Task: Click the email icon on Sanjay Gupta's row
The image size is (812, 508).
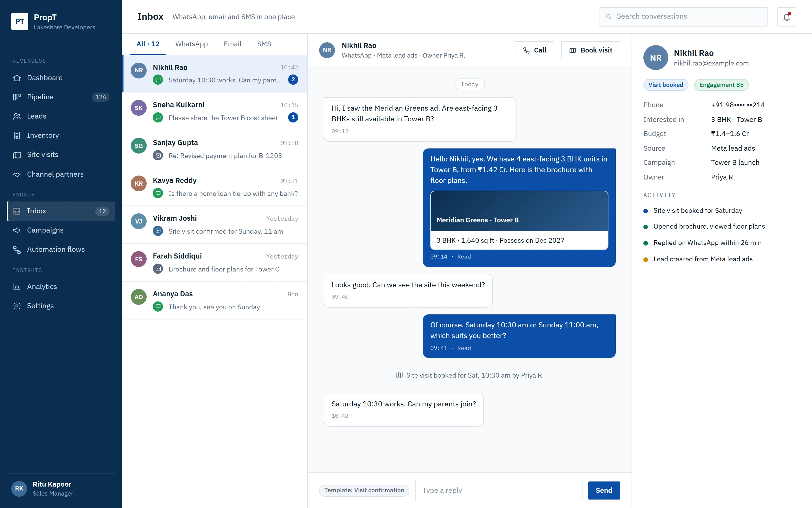Action: [x=158, y=156]
